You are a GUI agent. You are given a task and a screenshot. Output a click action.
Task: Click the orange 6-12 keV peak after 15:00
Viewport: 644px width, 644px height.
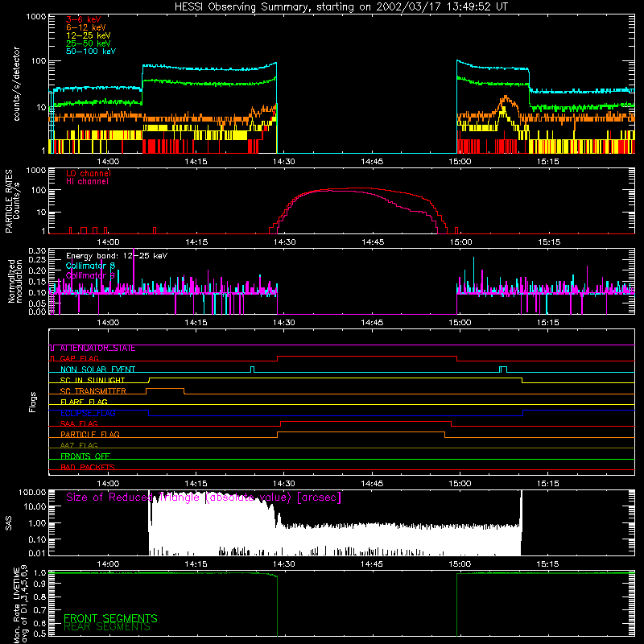506,98
